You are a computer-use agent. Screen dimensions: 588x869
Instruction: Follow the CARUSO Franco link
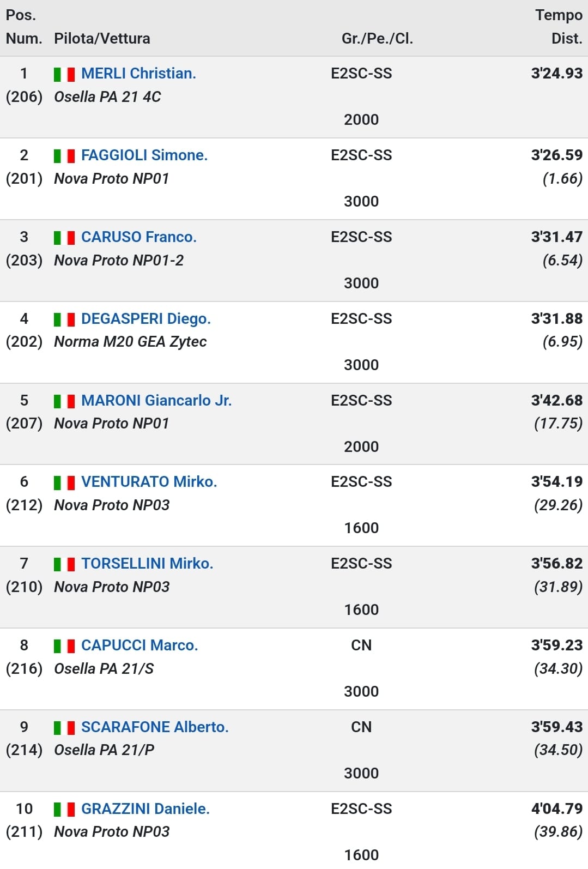coord(139,237)
